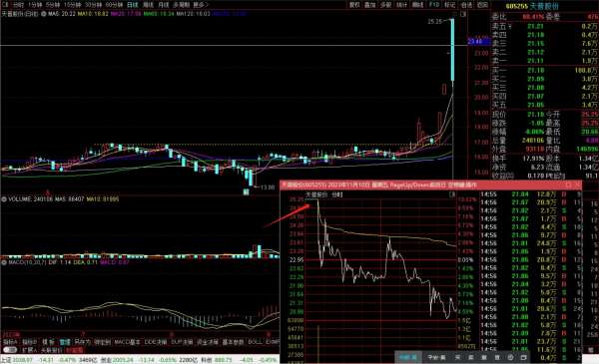This screenshot has height=364, width=599.
Task: Select the 30分钟 period tab
Action: 93,5
